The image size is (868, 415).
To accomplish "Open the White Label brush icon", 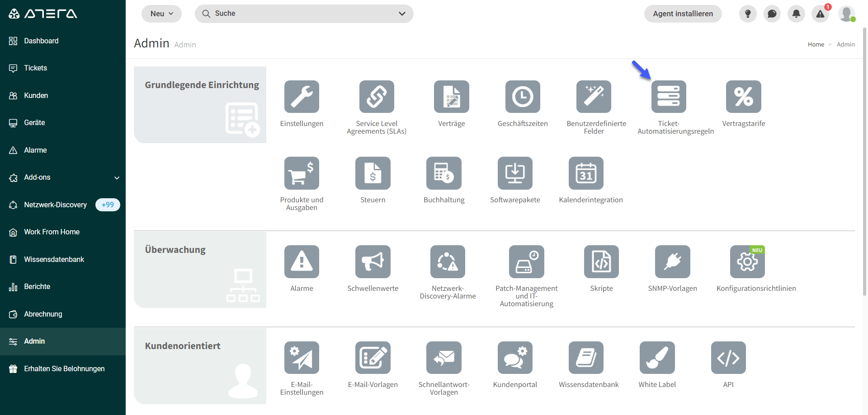I will 657,358.
